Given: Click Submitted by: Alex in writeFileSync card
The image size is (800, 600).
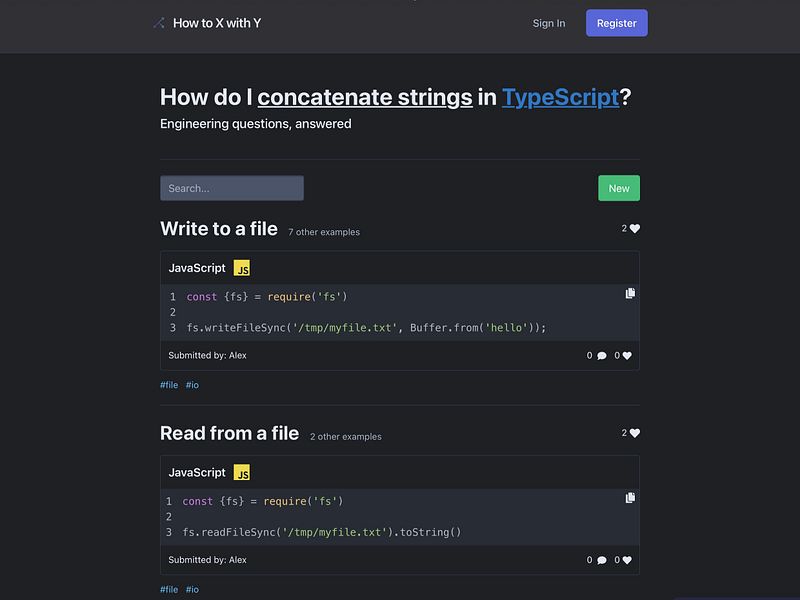Looking at the screenshot, I should [x=208, y=356].
